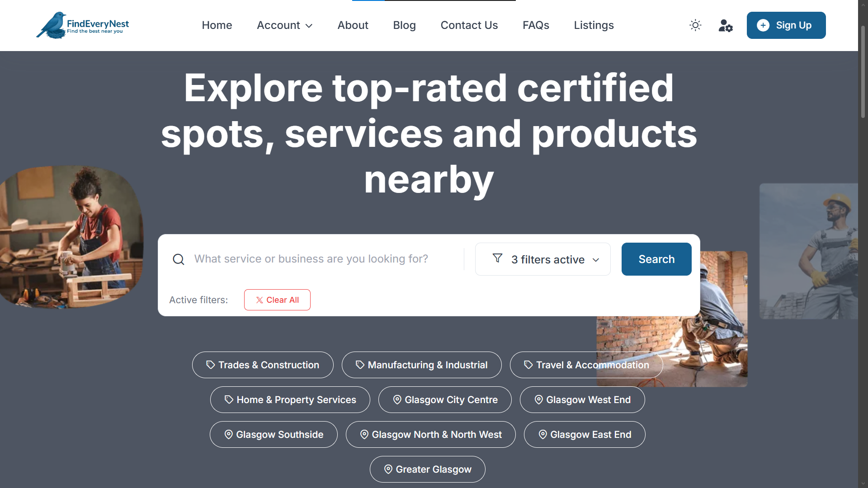Image resolution: width=868 pixels, height=488 pixels.
Task: Click the plus icon inside Sign Up
Action: point(763,25)
